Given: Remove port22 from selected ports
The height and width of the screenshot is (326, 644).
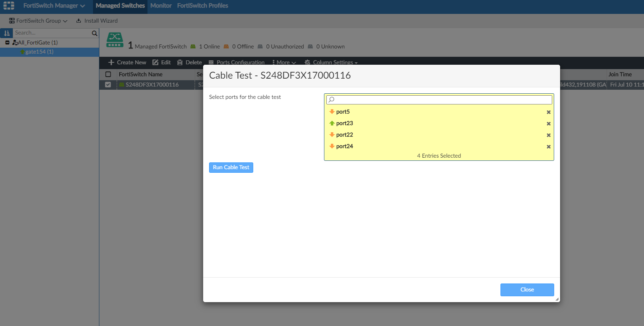Looking at the screenshot, I should [549, 135].
